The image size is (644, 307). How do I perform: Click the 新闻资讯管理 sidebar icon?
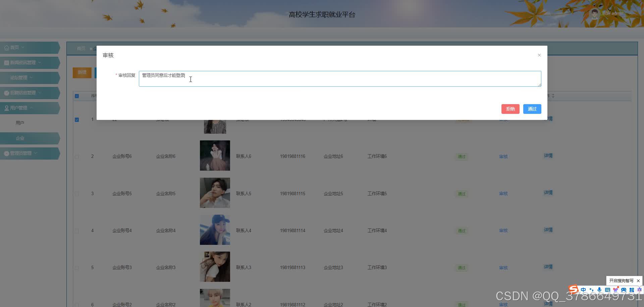point(6,63)
